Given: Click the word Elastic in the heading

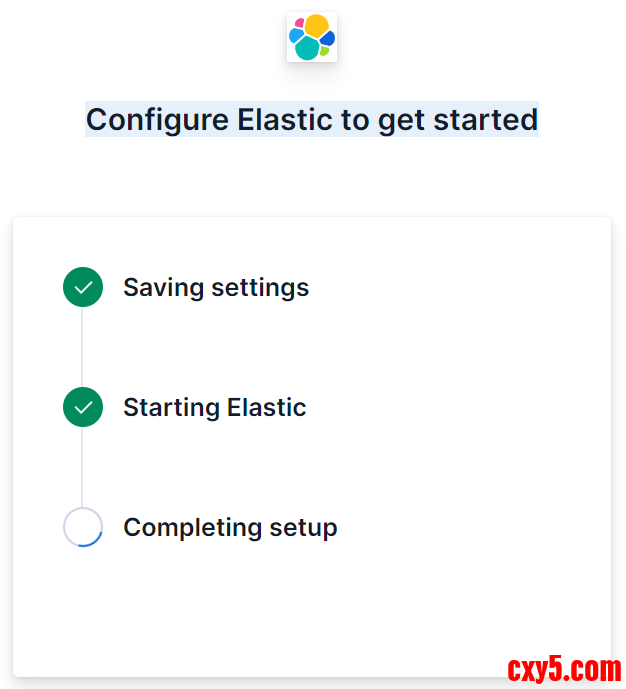Looking at the screenshot, I should pos(284,120).
